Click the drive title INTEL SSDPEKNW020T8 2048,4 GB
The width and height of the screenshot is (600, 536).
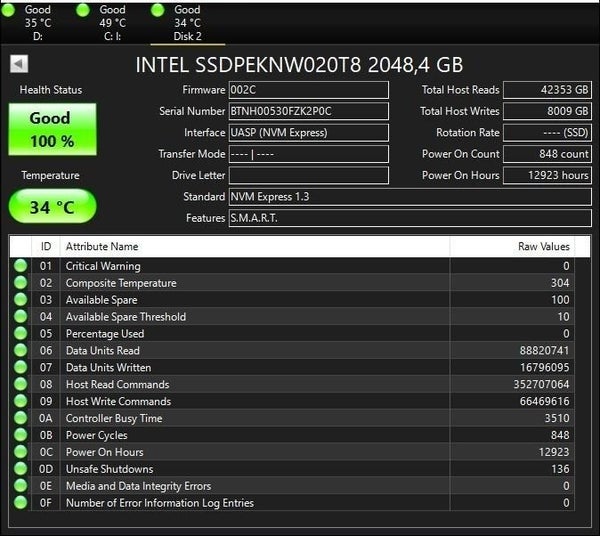299,65
